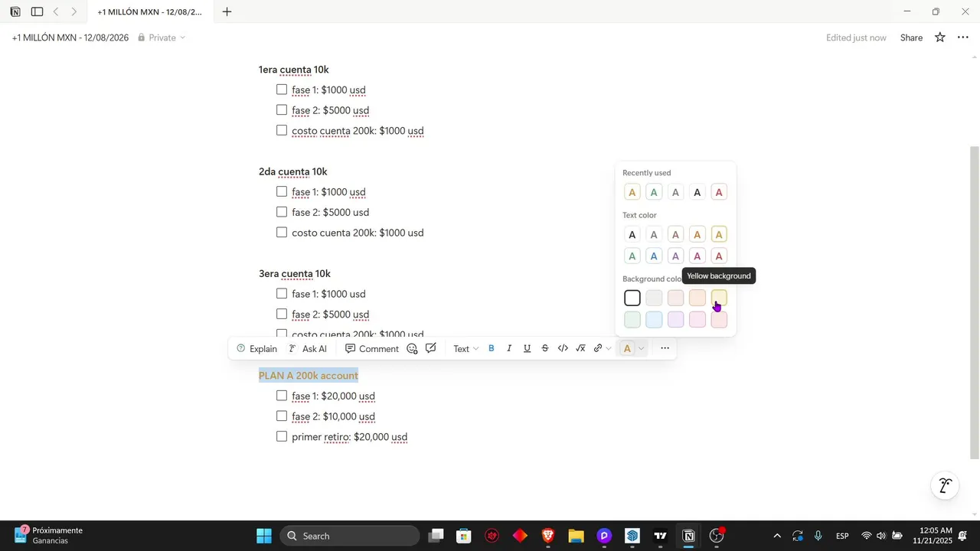The image size is (980, 551).
Task: Underline the selected heading text
Action: pos(527,348)
